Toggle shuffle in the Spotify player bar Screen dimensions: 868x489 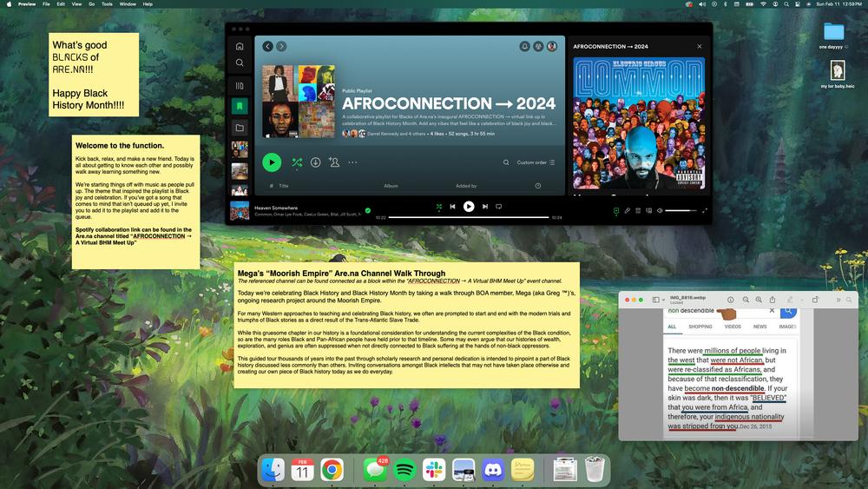tap(439, 207)
